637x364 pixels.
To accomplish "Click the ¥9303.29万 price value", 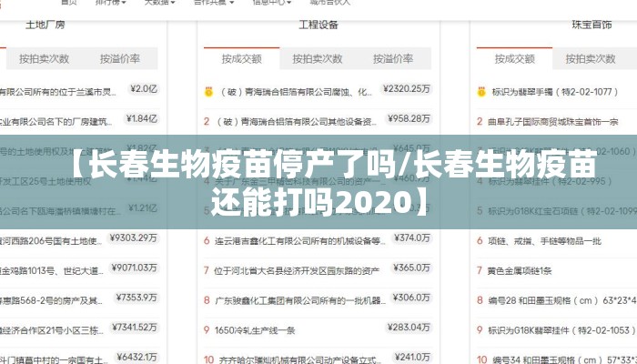I will [x=133, y=238].
